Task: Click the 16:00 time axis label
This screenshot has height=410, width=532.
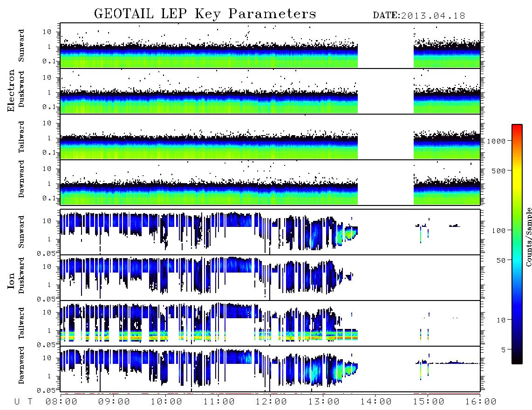Action: click(x=481, y=402)
